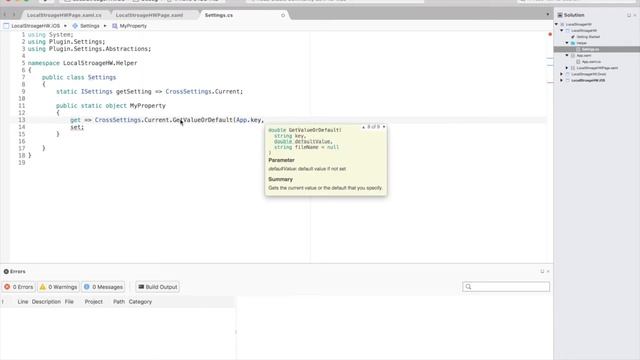Select App.xaml.cs in solution tree
This screenshot has height=360, width=640.
pyautogui.click(x=591, y=62)
